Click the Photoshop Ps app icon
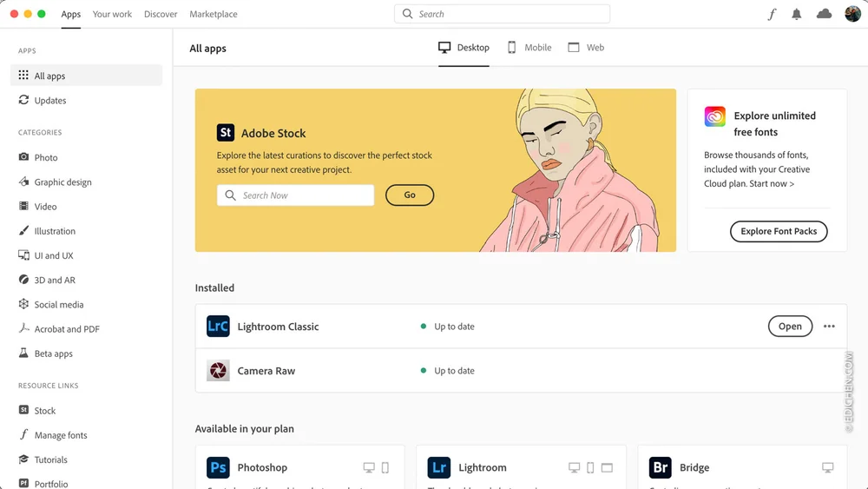This screenshot has width=868, height=489. (x=218, y=467)
